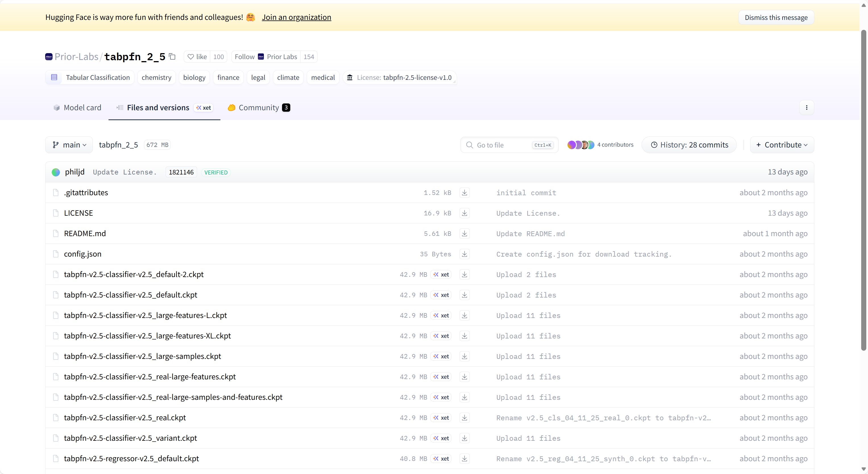Click the contributor avatars group
Screen dimensions: 868x474
[x=581, y=145]
